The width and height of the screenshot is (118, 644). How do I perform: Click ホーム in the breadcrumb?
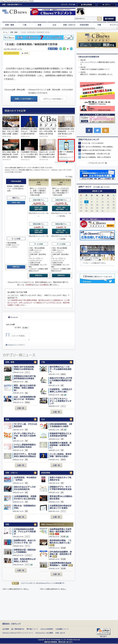tap(5, 32)
